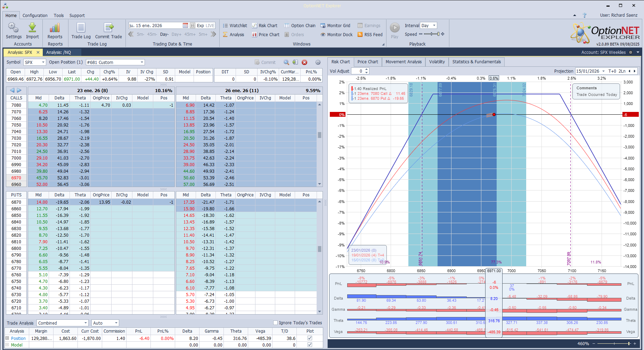Screen dimensions: 644x350
Task: Open the Tools menu tab
Action: tap(59, 15)
